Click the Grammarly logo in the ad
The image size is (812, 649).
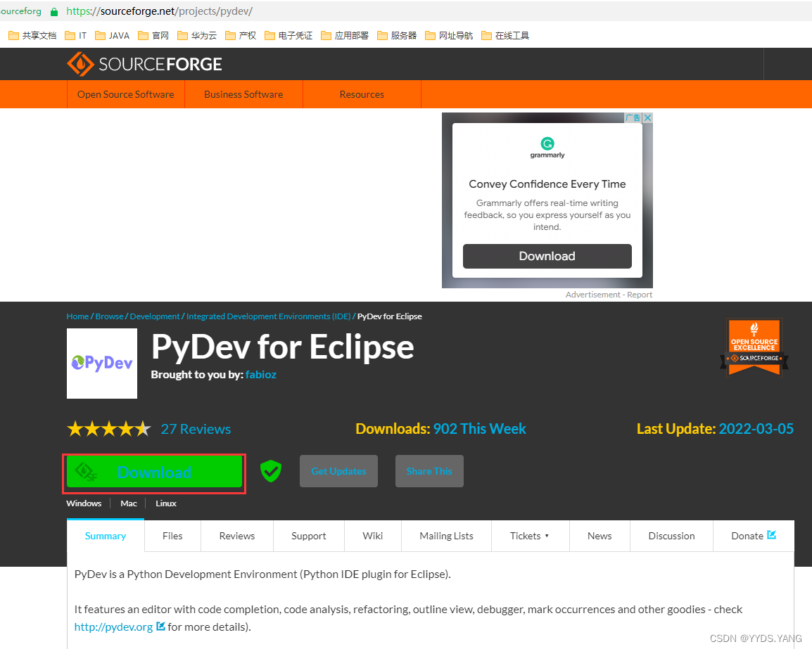click(547, 148)
